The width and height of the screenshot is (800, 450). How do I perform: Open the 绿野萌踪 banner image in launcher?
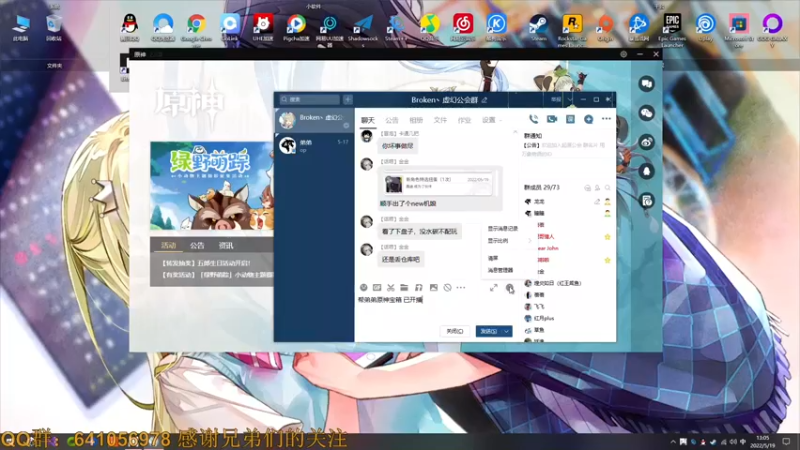(x=211, y=186)
